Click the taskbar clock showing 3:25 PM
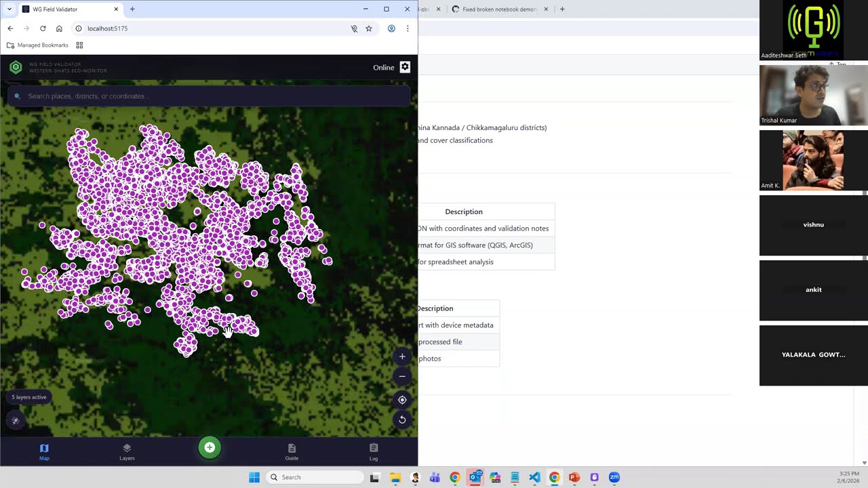 [849, 477]
